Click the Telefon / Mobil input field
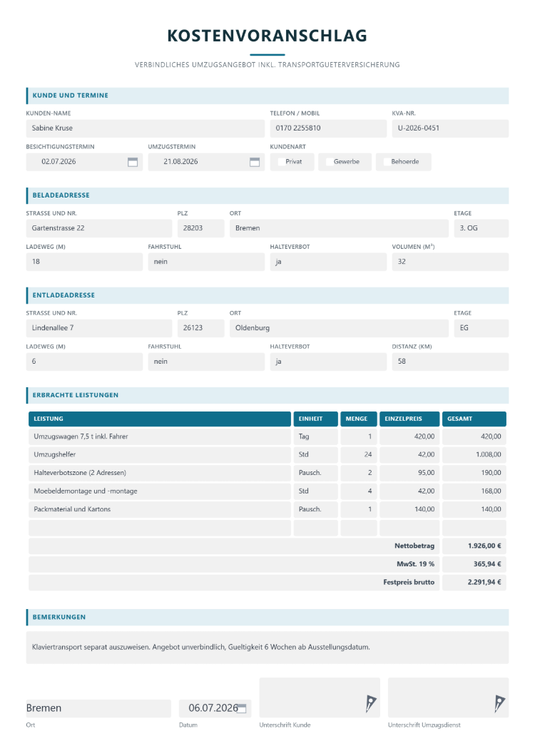535x756 pixels. point(328,128)
